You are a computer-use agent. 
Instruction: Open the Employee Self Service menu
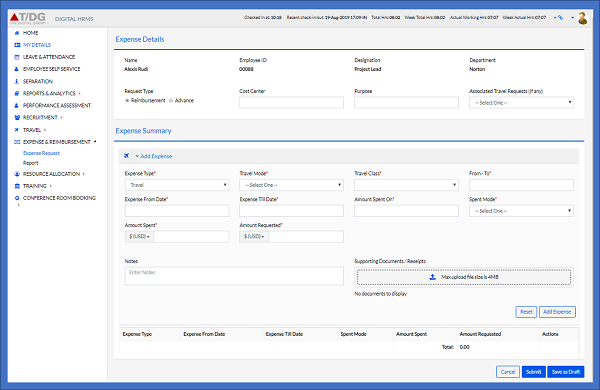pos(52,69)
